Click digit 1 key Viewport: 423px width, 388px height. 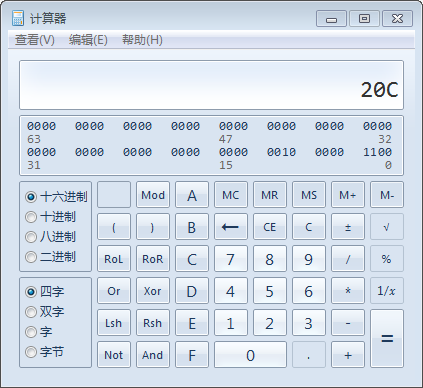click(231, 323)
